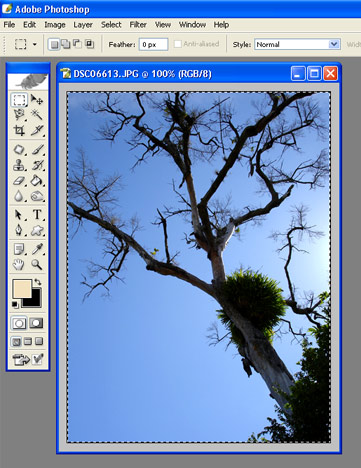The width and height of the screenshot is (361, 468).
Task: Open the Filter menu
Action: (138, 25)
